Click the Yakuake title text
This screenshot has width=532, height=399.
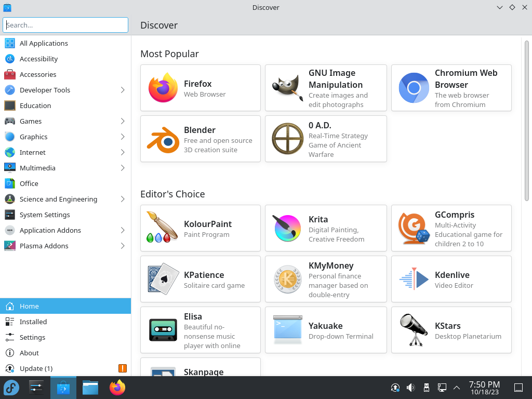(x=325, y=326)
